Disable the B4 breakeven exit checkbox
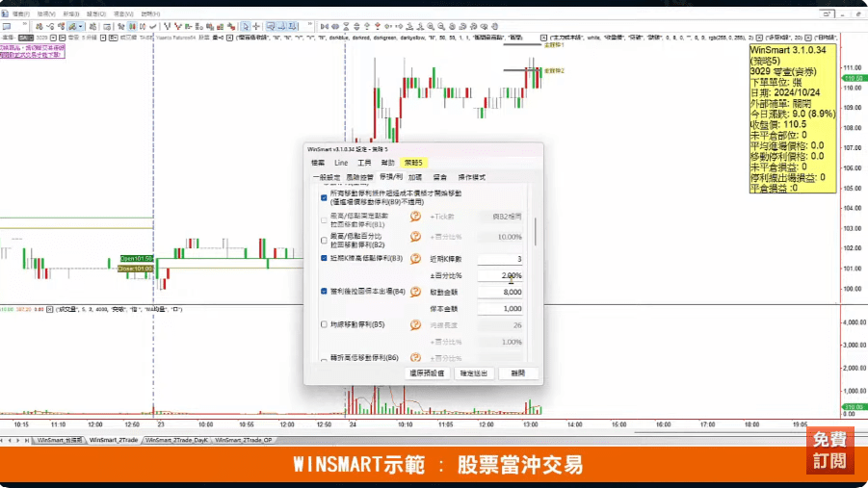The width and height of the screenshot is (868, 488). tap(324, 291)
